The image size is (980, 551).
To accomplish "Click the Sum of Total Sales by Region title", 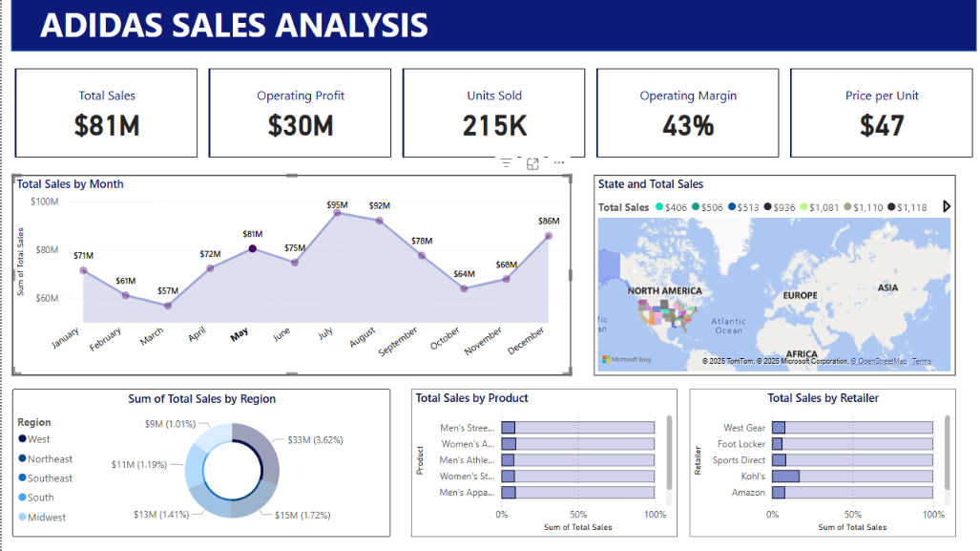I will click(202, 399).
